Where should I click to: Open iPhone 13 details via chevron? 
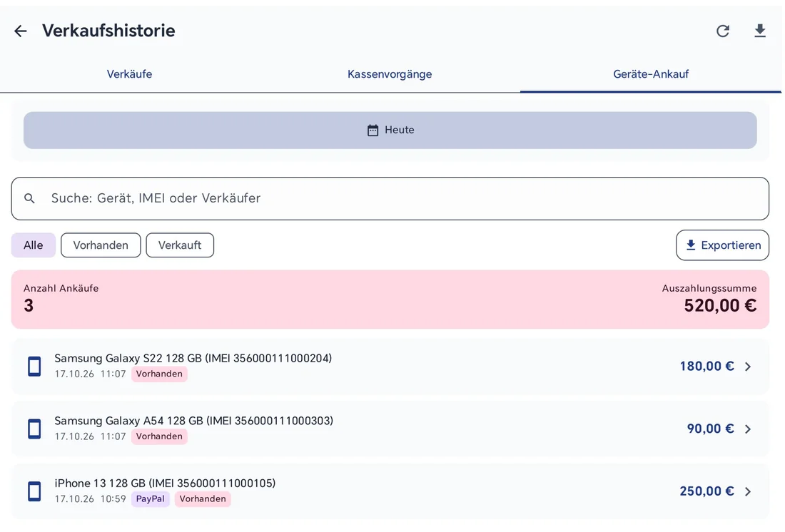pos(748,492)
